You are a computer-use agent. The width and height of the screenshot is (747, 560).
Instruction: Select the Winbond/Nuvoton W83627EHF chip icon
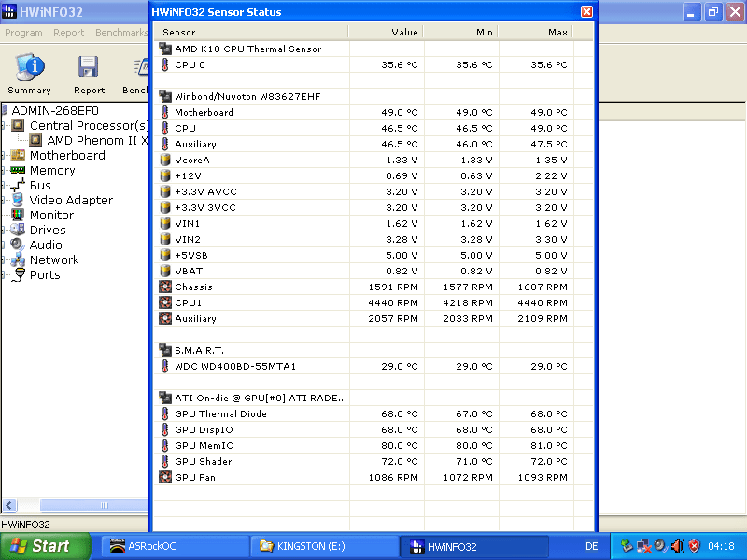pos(165,97)
